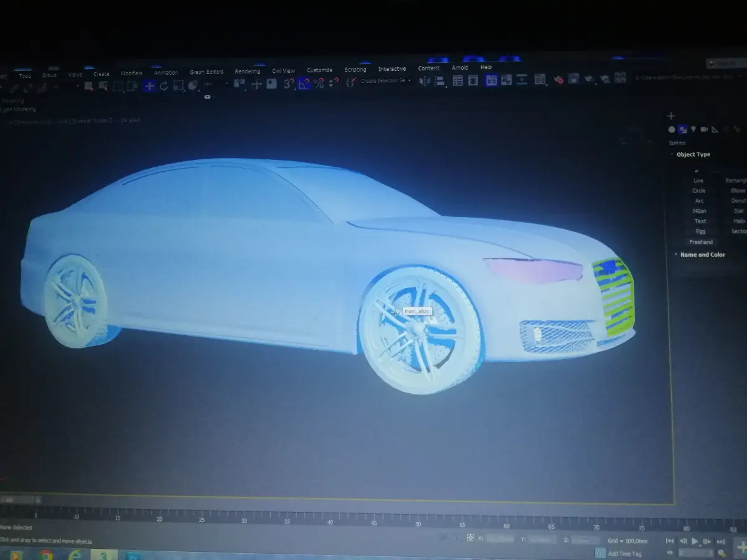Toggle the Percent Snap button
This screenshot has width=747, height=560.
click(x=319, y=83)
